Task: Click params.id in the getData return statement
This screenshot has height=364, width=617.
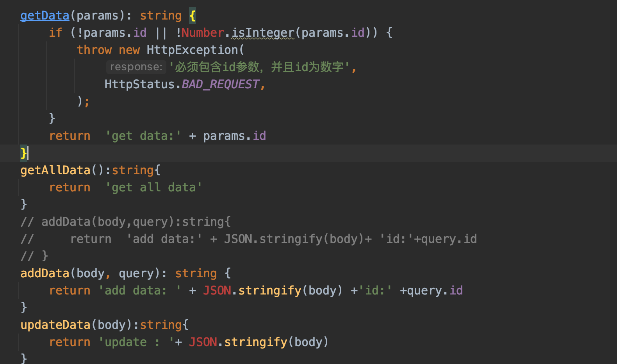Action: [x=234, y=136]
